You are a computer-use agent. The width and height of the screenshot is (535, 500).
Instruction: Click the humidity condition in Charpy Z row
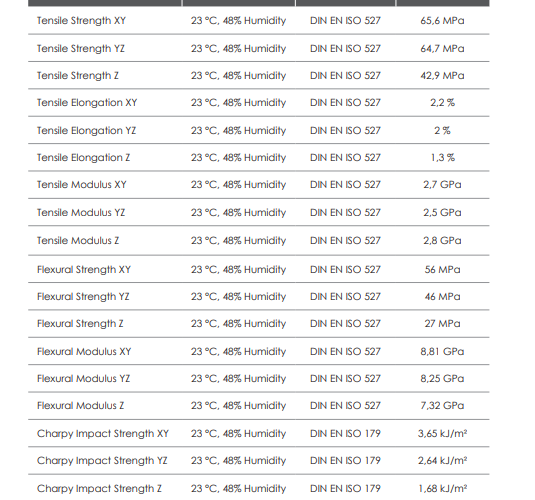click(x=238, y=489)
